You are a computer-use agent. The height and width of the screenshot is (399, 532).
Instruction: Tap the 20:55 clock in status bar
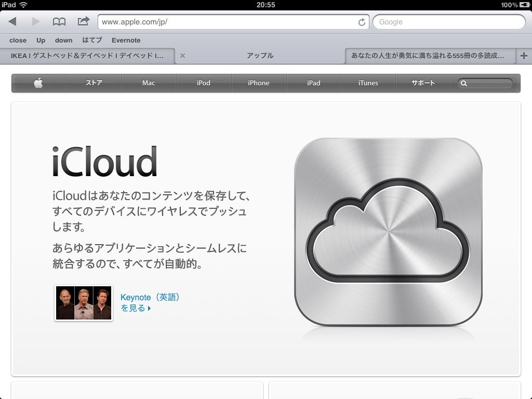click(265, 5)
